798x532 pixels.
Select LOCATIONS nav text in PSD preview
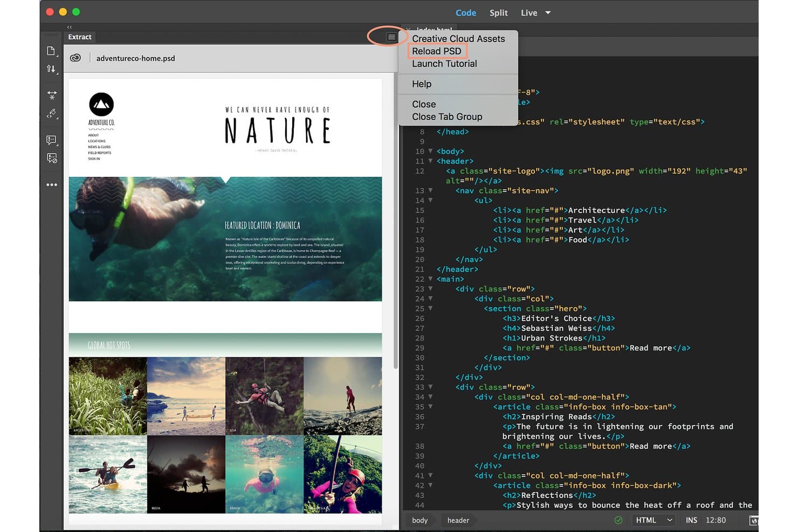click(97, 141)
